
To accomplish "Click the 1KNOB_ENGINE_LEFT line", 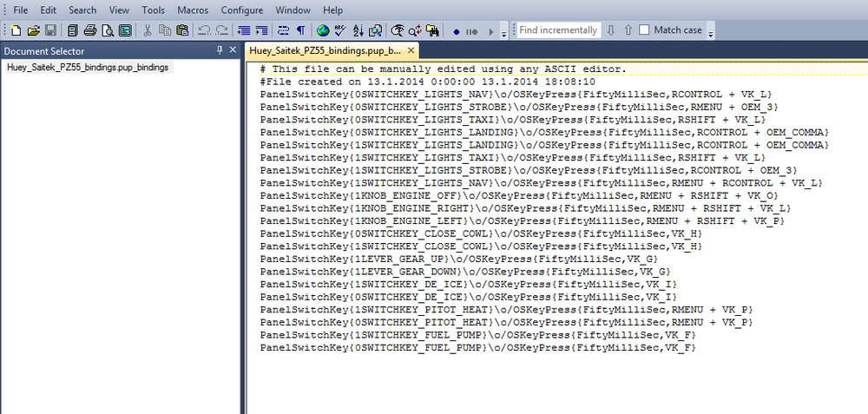I will pos(523,221).
